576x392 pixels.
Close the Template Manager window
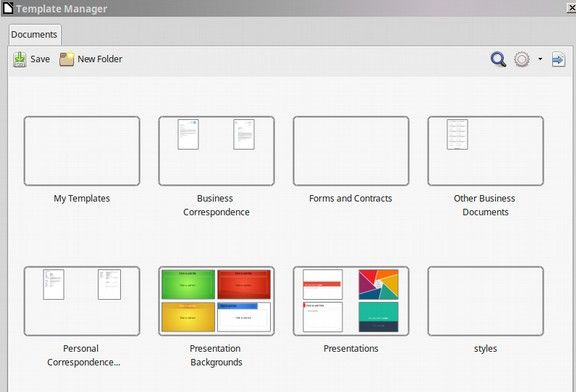572,8
